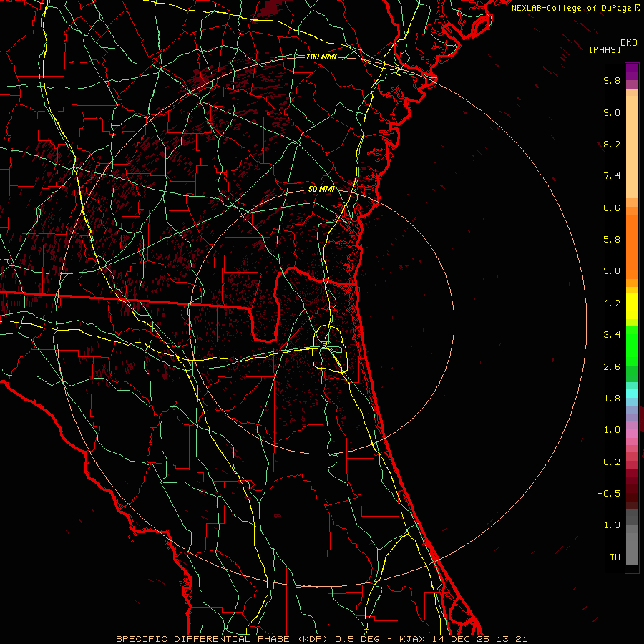The width and height of the screenshot is (644, 644).
Task: Pick the gray segment beside TH
Action: click(632, 549)
